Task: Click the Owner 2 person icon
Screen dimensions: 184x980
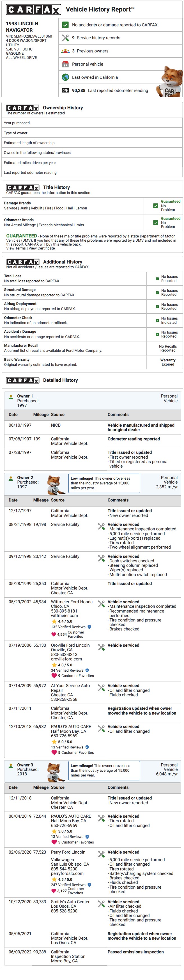Action: click(x=11, y=478)
